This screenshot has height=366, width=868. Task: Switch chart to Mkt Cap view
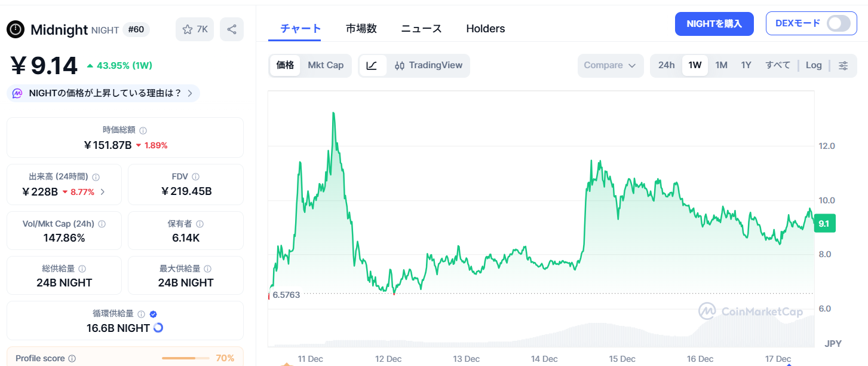point(326,66)
